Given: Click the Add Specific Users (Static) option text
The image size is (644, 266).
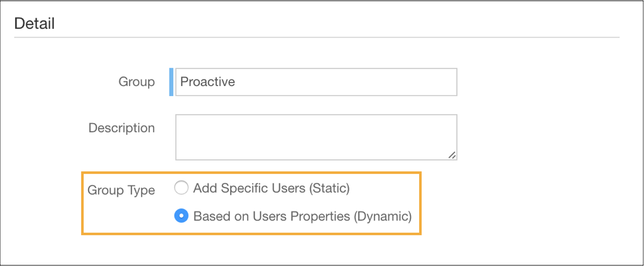Looking at the screenshot, I should [271, 189].
